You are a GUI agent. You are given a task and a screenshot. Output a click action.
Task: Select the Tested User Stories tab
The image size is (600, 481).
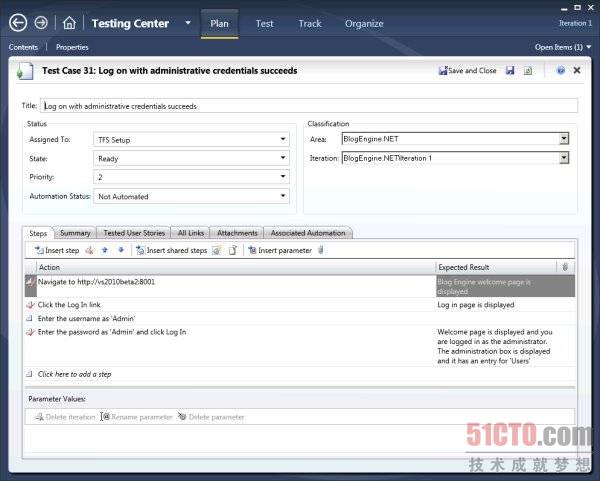point(134,233)
